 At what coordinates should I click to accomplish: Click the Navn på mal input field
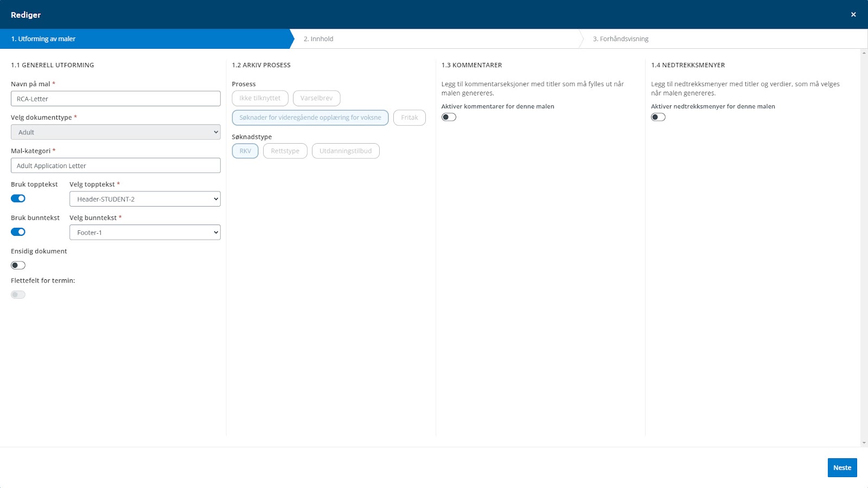[x=116, y=99]
